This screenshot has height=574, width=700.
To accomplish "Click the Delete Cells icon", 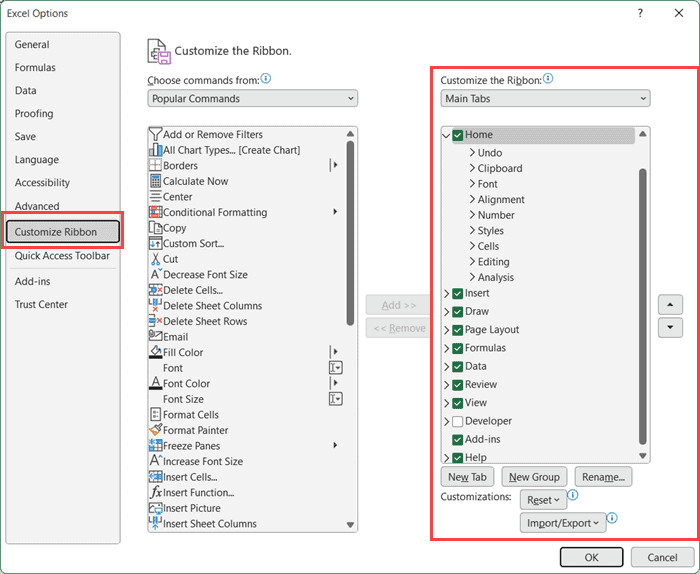I will [155, 290].
